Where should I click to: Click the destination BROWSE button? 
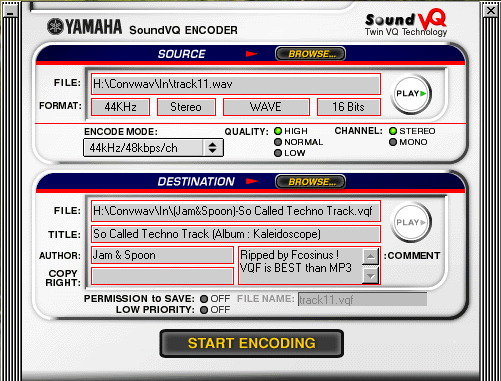[310, 182]
